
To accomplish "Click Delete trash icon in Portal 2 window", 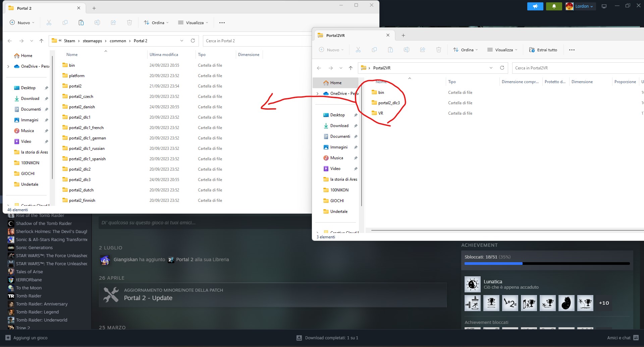I will (x=129, y=22).
